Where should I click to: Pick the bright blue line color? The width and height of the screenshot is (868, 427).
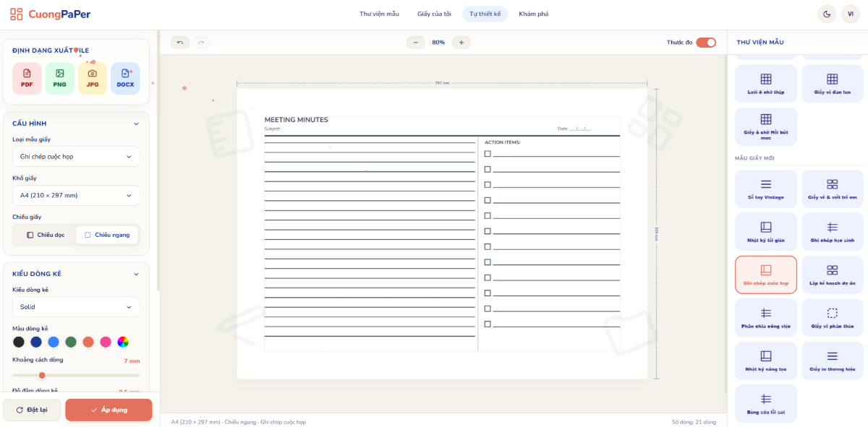[x=54, y=342]
